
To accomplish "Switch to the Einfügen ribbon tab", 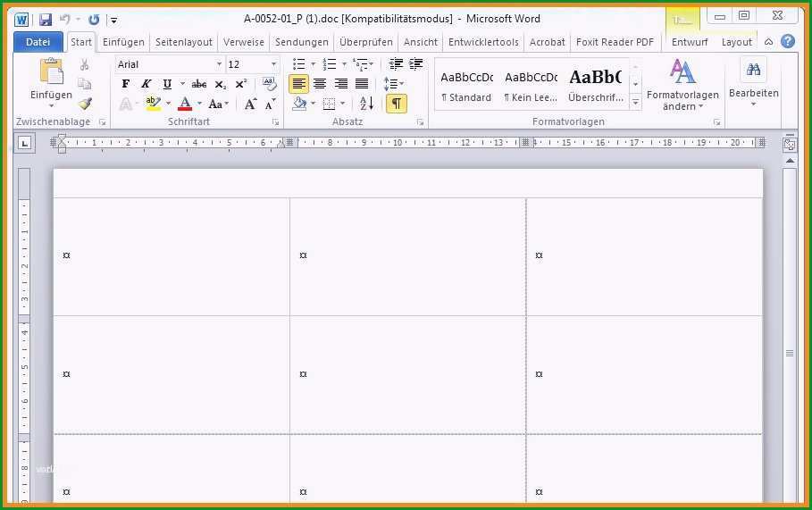I will coord(123,42).
